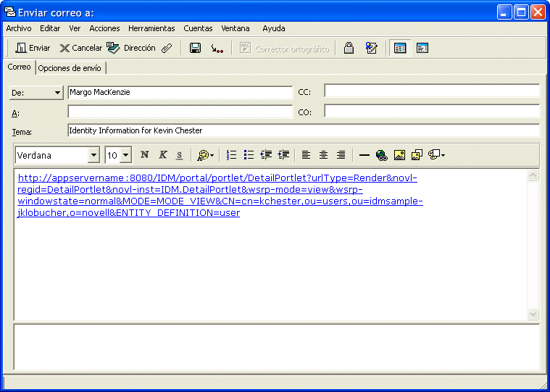Save draft using floppy disk icon
The width and height of the screenshot is (550, 392).
pos(195,48)
